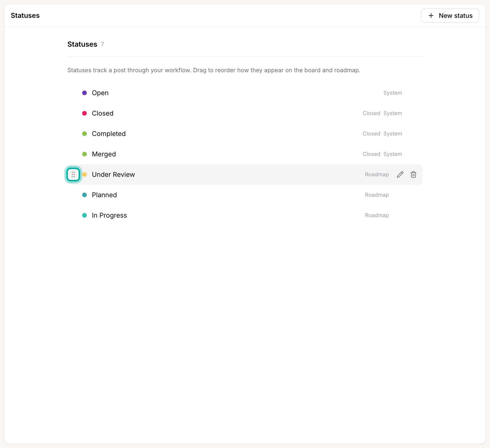The image size is (490, 448).
Task: Click the plus icon in New status
Action: pos(431,16)
